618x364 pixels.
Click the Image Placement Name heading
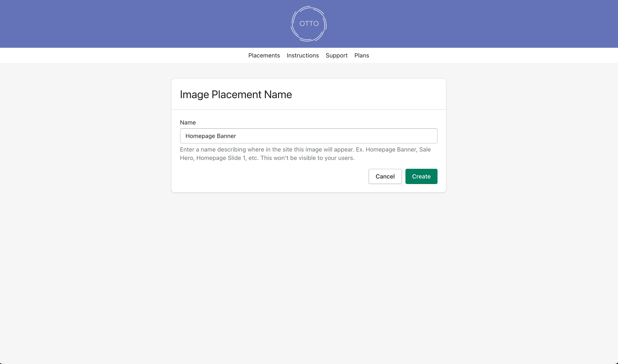click(236, 94)
